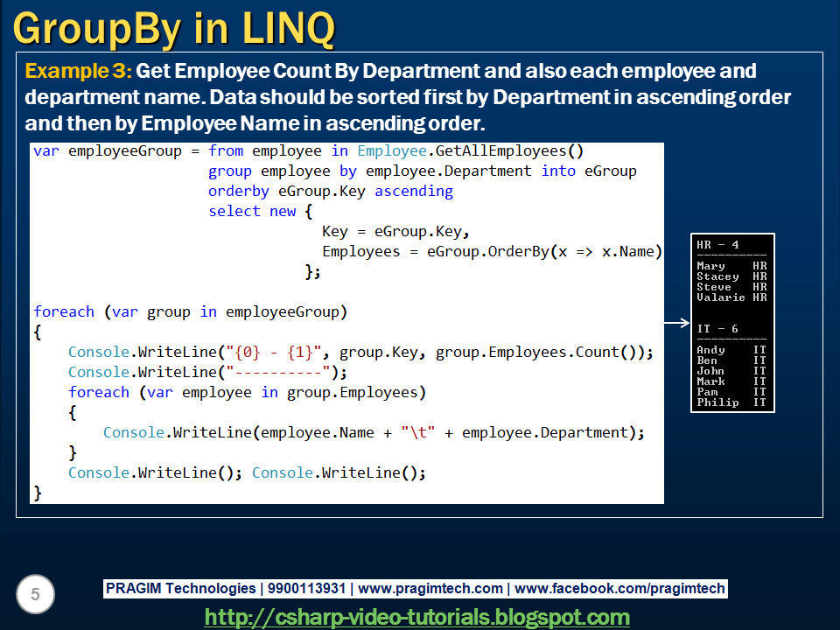Viewport: 840px width, 630px height.
Task: Select the orderby eGroup.Key ascending line
Action: tap(331, 191)
